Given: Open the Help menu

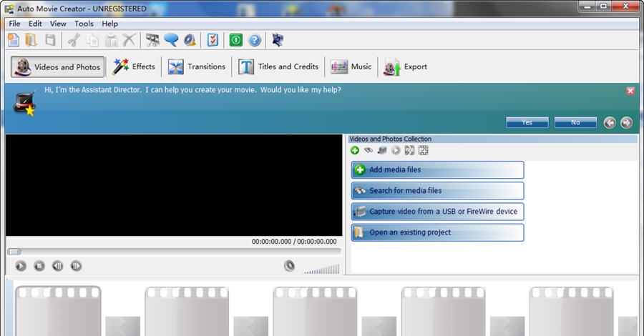Looking at the screenshot, I should tap(109, 24).
